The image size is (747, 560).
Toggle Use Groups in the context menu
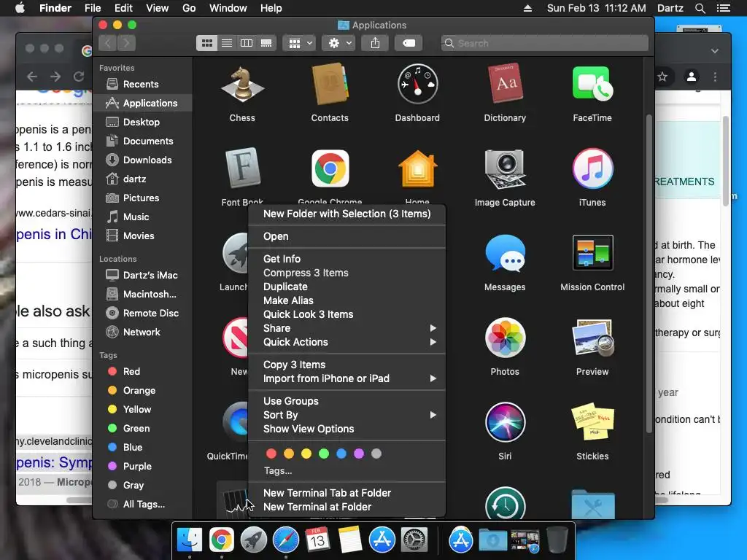pyautogui.click(x=347, y=401)
